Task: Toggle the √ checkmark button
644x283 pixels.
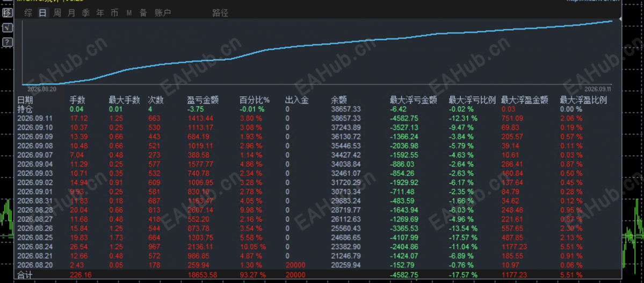Action: (8, 27)
